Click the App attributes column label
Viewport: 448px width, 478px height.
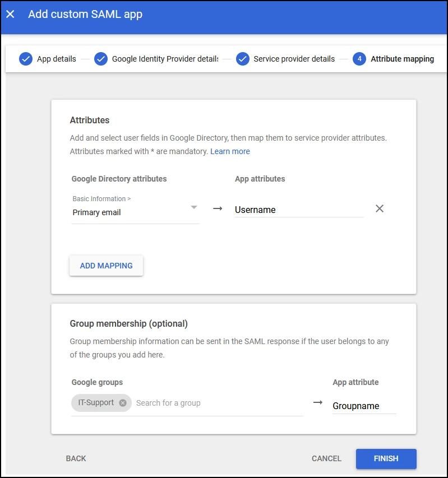[x=260, y=179]
